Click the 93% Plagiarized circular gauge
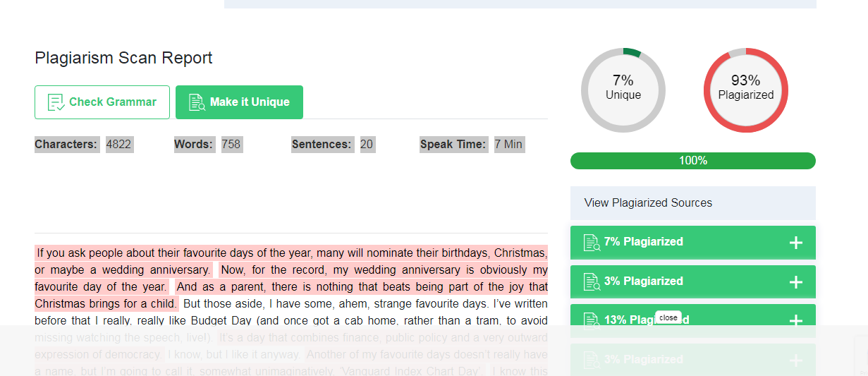The image size is (868, 376). (746, 90)
